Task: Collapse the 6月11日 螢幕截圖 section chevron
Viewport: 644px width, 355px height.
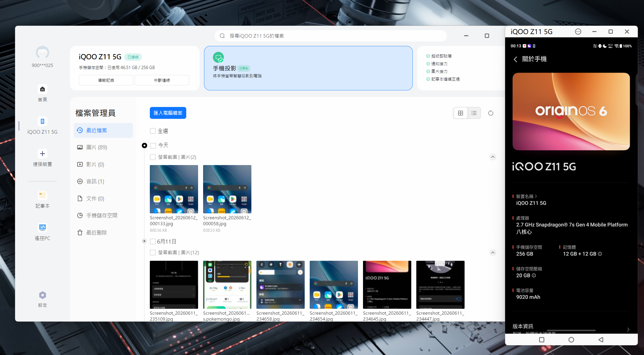Action: click(x=493, y=252)
